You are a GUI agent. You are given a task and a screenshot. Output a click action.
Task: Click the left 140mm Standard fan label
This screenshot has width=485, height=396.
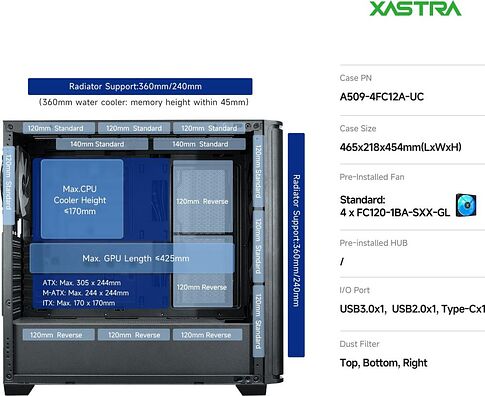[x=102, y=144]
